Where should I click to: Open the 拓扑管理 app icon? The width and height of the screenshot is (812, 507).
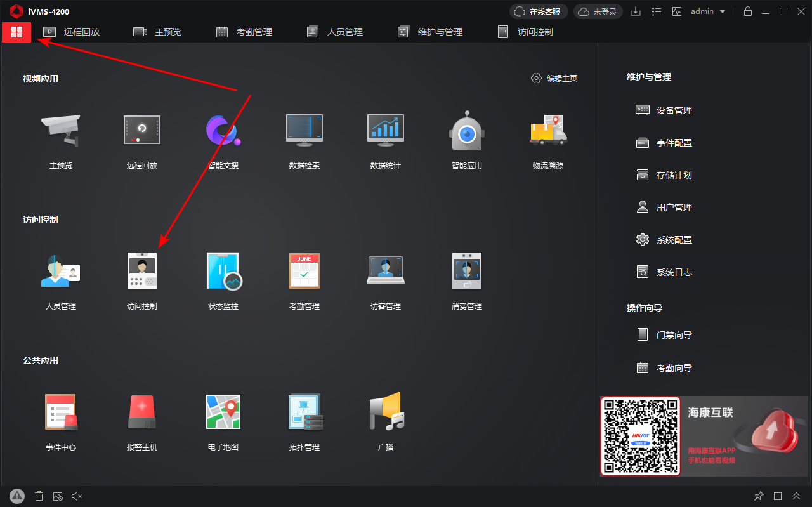coord(304,412)
